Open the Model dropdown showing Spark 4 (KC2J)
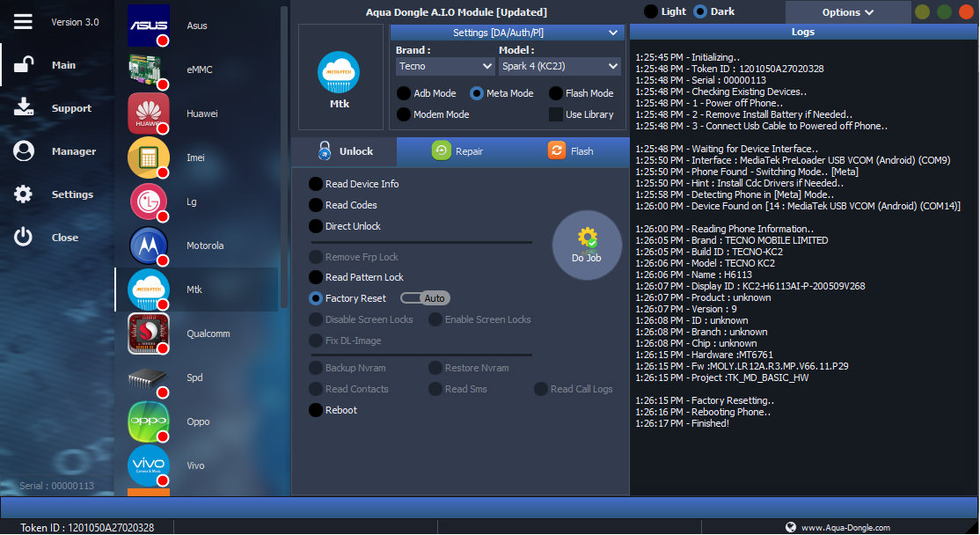 559,66
